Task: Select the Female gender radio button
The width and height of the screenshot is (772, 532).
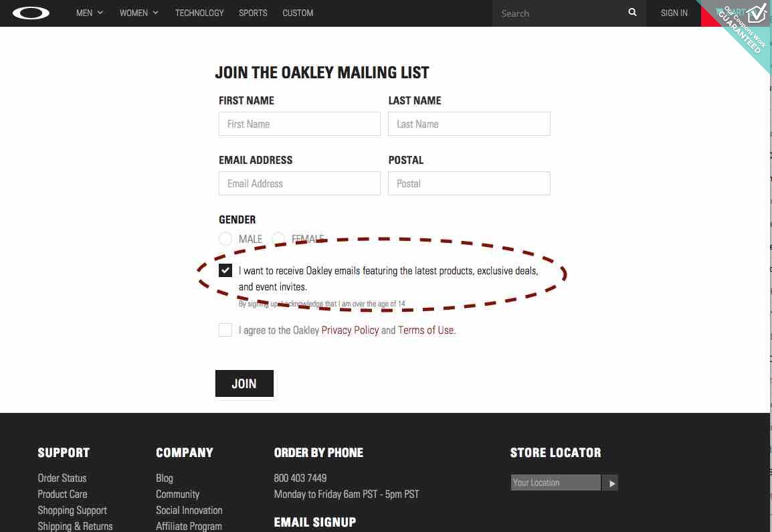Action: click(278, 239)
